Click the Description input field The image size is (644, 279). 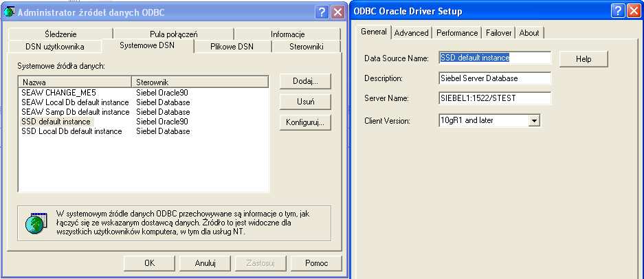coord(494,78)
